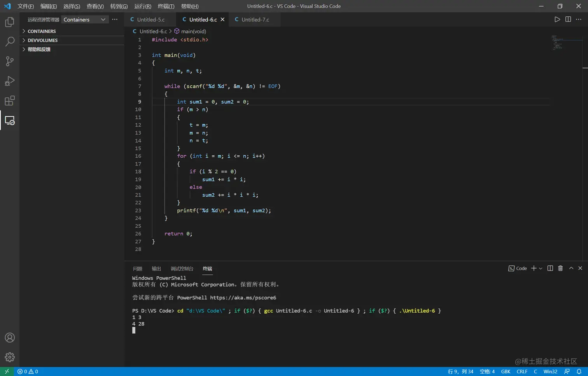Open the feedback icon in status bar
Viewport: 588px width, 376px height.
coord(567,371)
